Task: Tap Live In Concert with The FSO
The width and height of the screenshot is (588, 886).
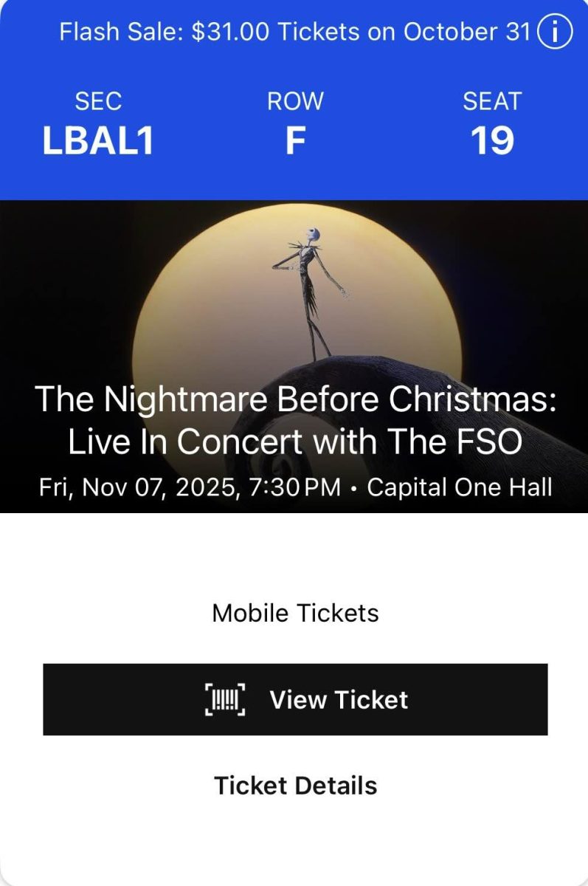Action: tap(295, 442)
